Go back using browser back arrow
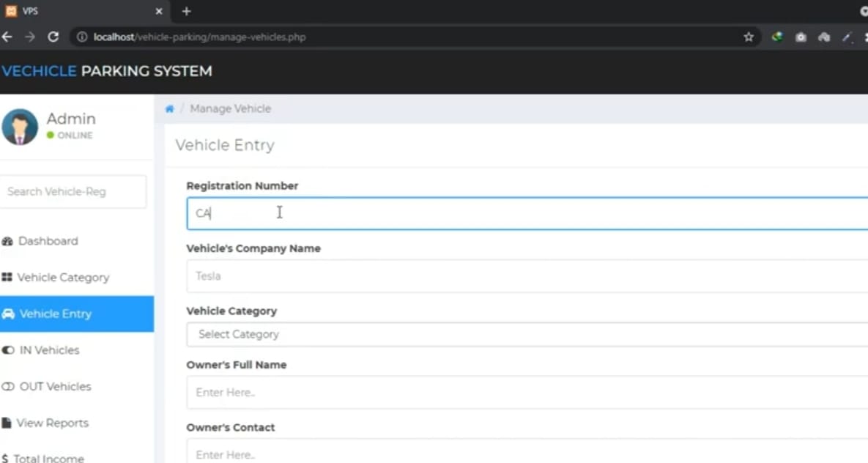868x463 pixels. (7, 37)
